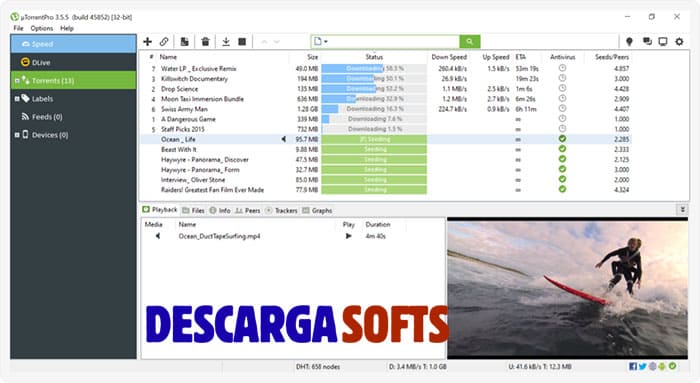Expand the Torrents (13) tree node
The image size is (700, 383).
pyautogui.click(x=17, y=81)
